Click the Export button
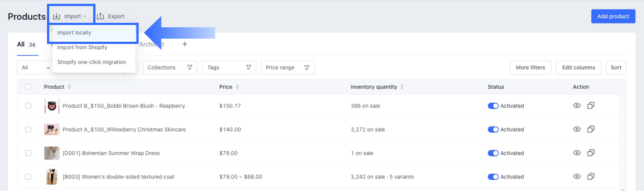 (x=111, y=16)
